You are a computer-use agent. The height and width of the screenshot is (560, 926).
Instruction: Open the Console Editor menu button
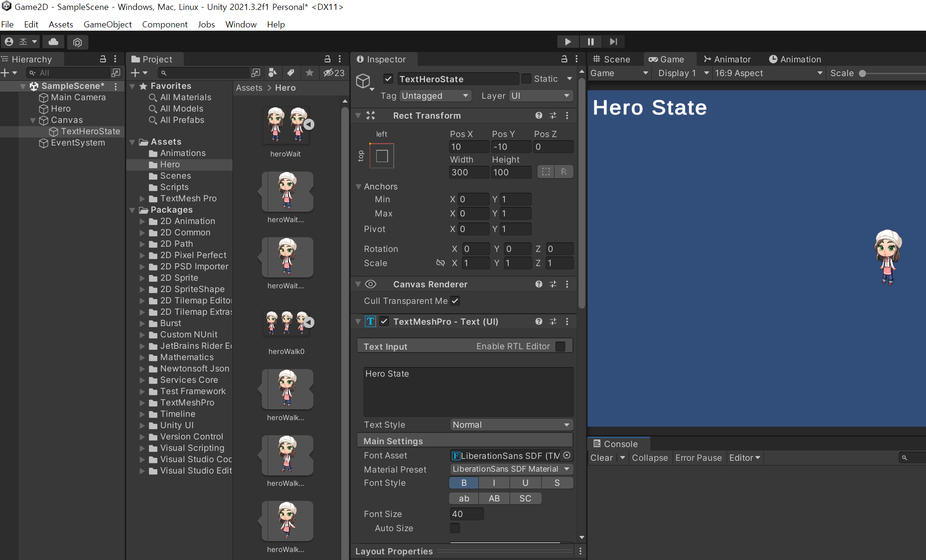pyautogui.click(x=744, y=458)
